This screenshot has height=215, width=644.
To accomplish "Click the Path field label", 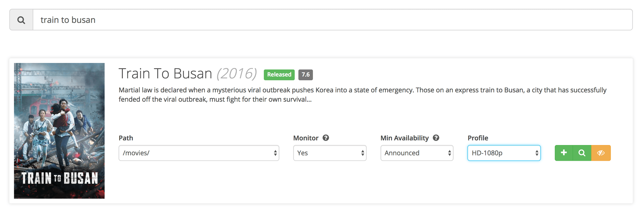I will click(x=126, y=138).
